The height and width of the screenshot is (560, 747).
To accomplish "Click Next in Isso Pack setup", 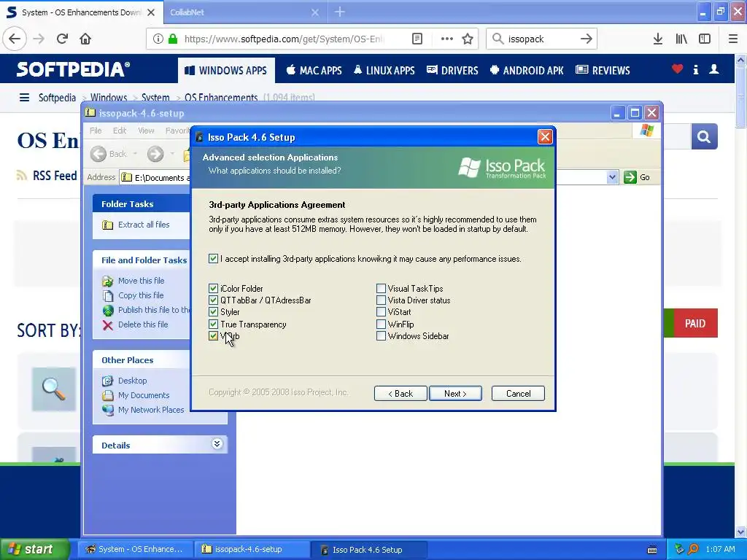I will (455, 393).
